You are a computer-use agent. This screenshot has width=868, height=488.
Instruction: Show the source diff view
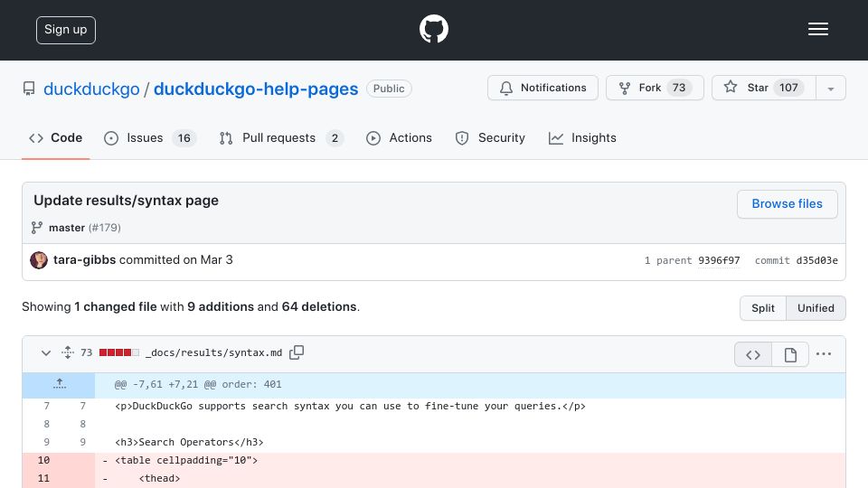click(753, 354)
